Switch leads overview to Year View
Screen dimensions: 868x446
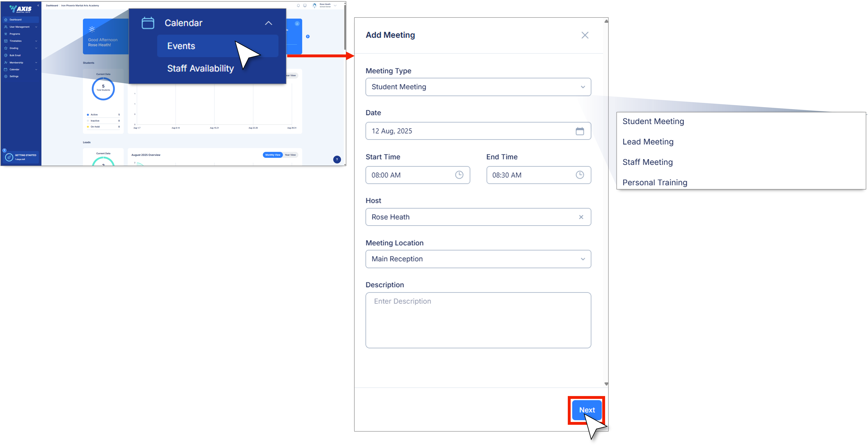290,155
